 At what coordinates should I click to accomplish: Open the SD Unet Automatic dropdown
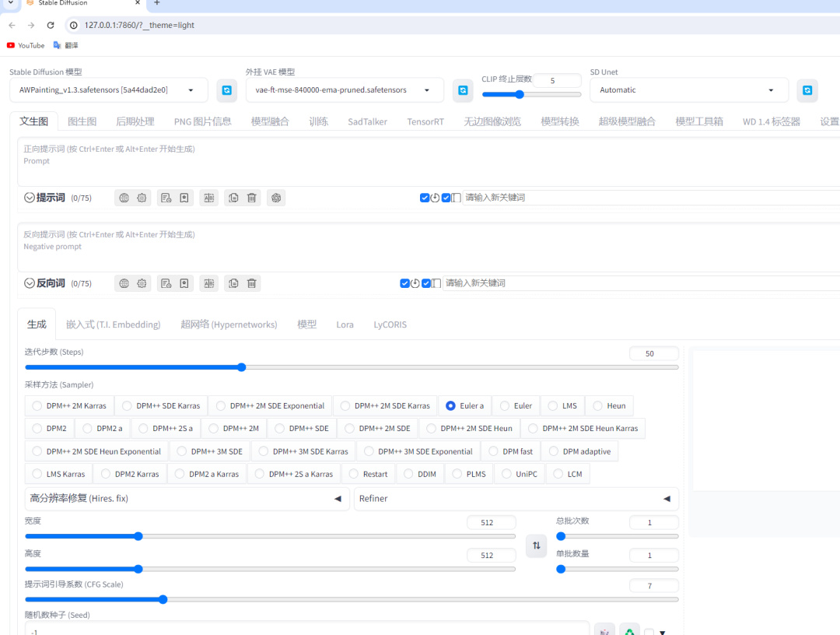(689, 90)
